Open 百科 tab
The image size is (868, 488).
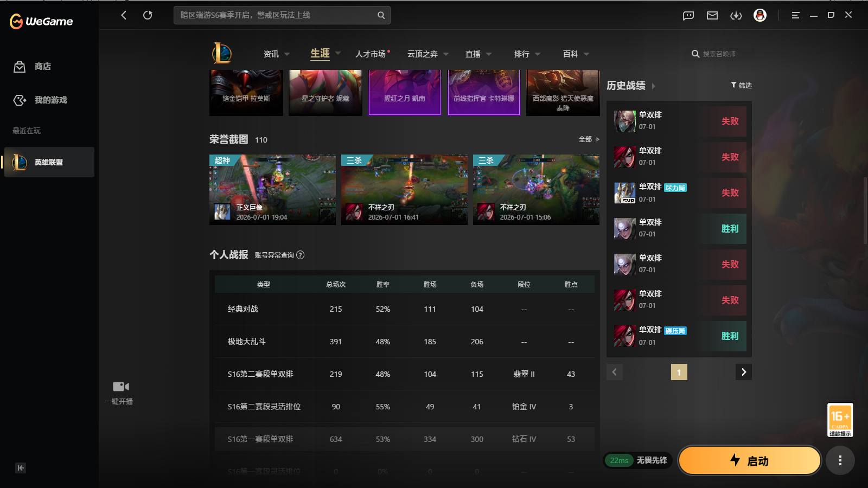[571, 54]
